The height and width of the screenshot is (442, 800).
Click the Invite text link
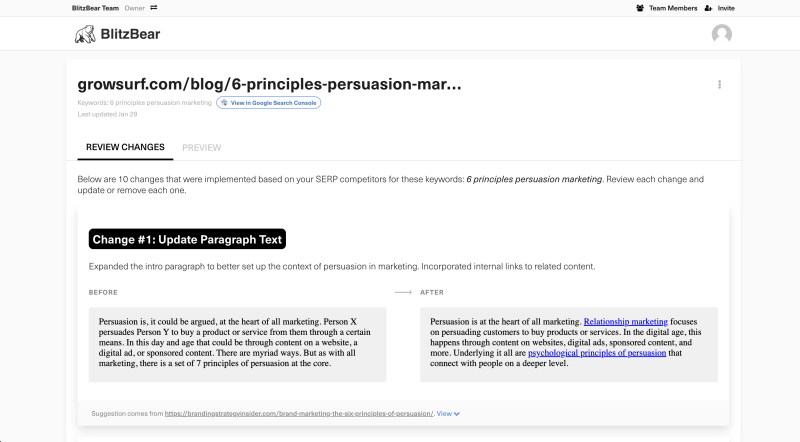click(x=726, y=8)
